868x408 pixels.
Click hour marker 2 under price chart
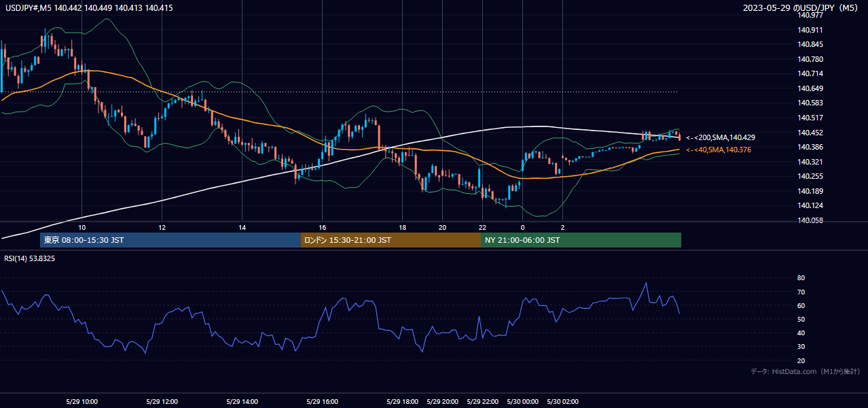pos(563,228)
